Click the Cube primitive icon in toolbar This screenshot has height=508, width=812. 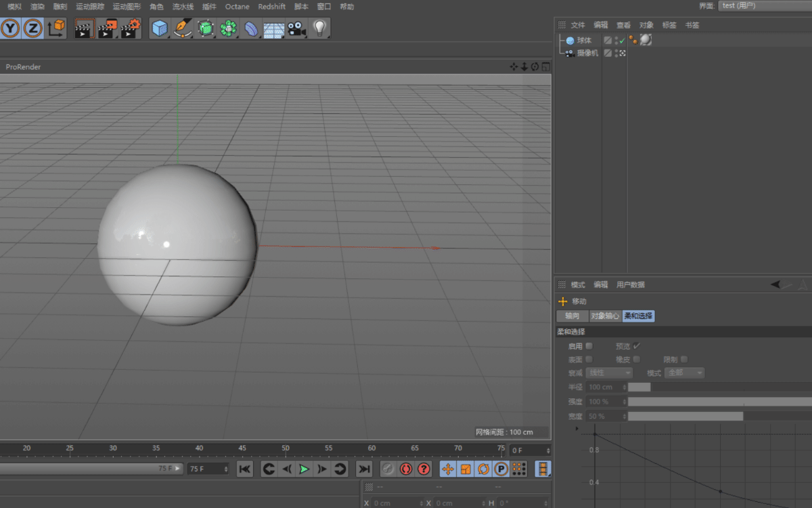[x=159, y=28]
